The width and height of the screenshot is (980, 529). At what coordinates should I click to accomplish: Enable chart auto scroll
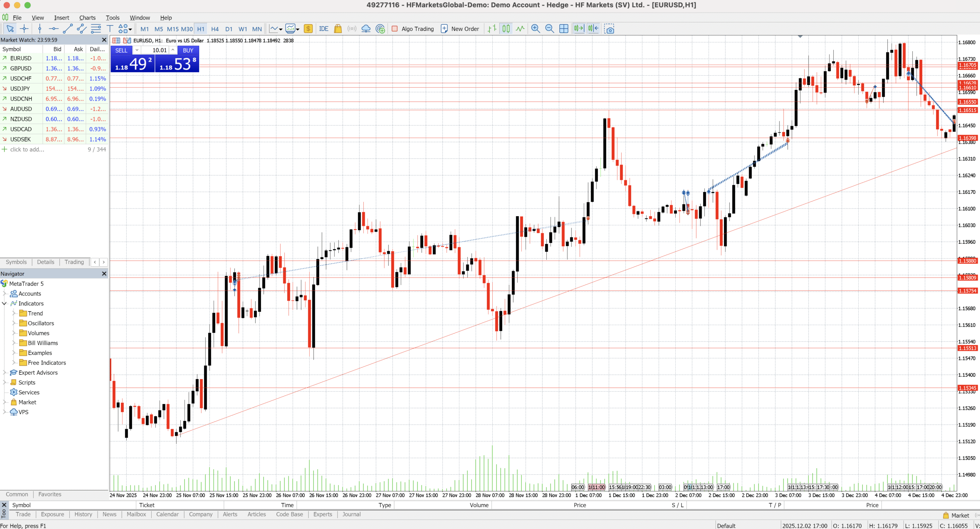(x=579, y=28)
